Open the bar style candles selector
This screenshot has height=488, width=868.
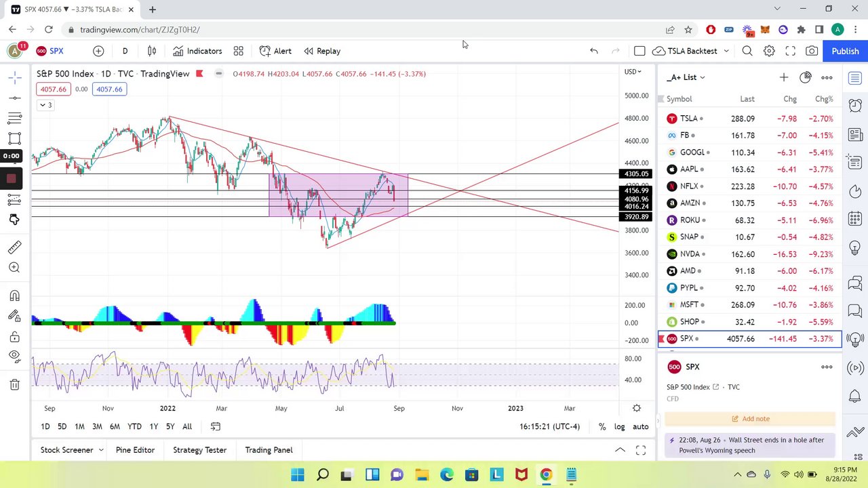pyautogui.click(x=152, y=51)
